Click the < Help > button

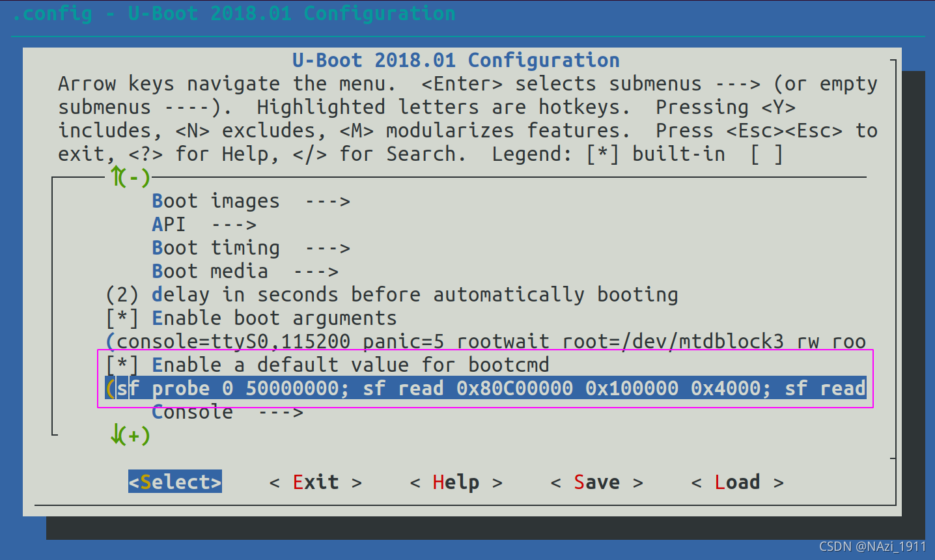[456, 482]
